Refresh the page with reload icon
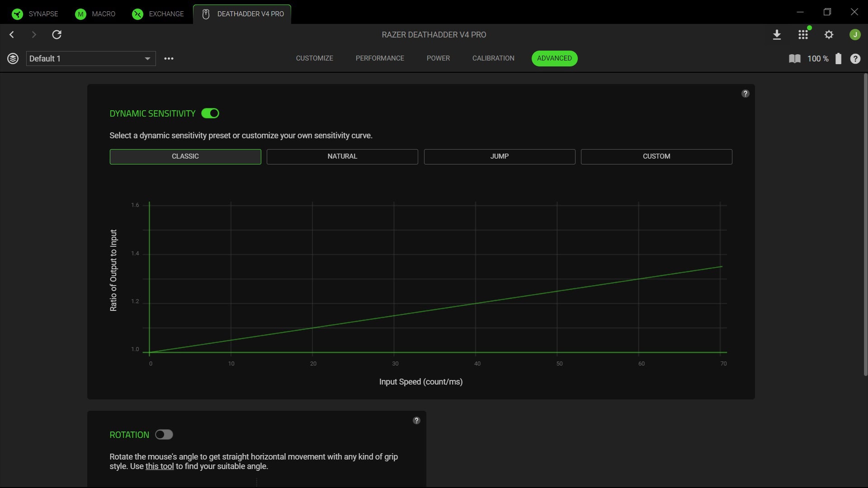Image resolution: width=868 pixels, height=488 pixels. [57, 34]
